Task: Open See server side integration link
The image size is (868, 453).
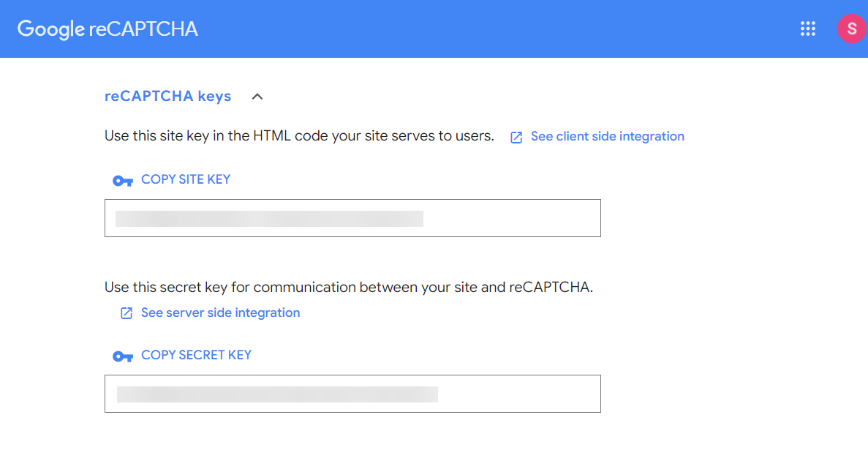Action: [220, 313]
